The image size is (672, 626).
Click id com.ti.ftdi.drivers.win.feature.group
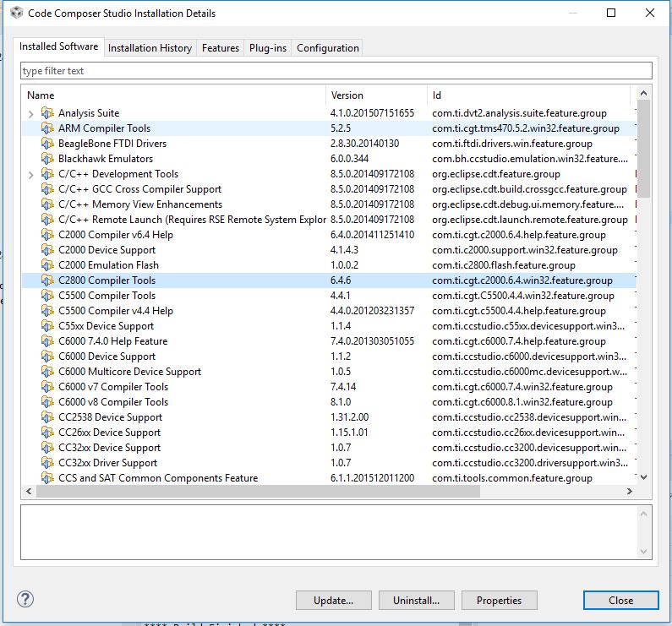point(512,144)
